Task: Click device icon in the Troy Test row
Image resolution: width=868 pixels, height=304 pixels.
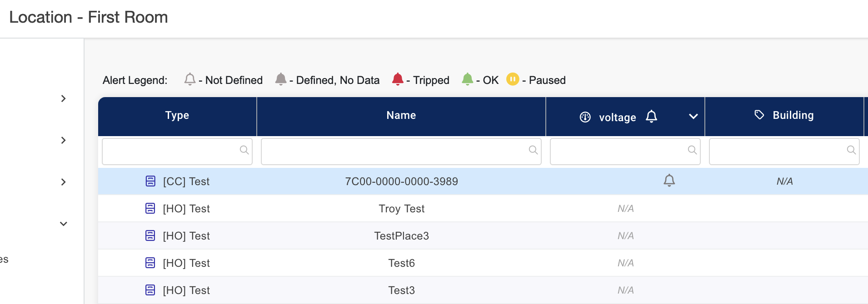Action: coord(150,208)
